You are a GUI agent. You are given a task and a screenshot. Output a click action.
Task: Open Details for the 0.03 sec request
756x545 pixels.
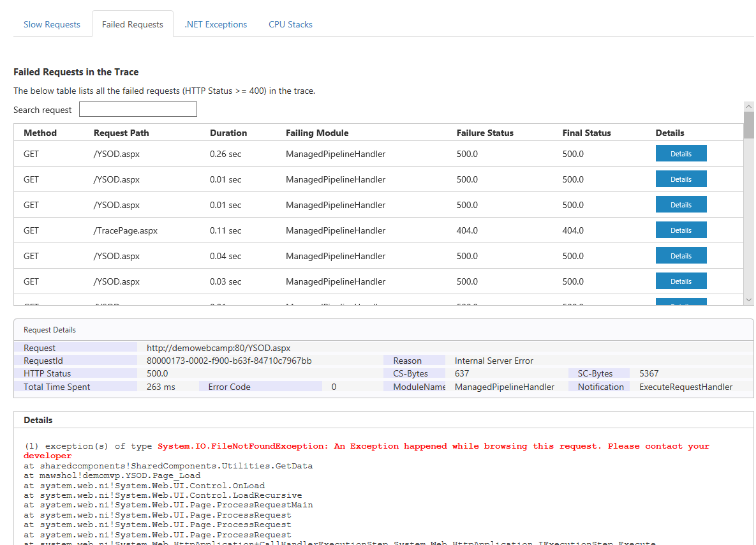point(681,281)
